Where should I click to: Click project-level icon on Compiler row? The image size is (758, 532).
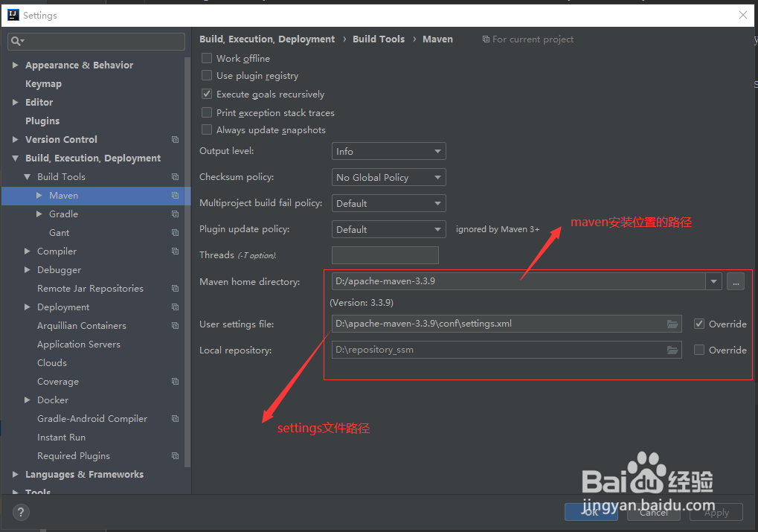(x=175, y=251)
